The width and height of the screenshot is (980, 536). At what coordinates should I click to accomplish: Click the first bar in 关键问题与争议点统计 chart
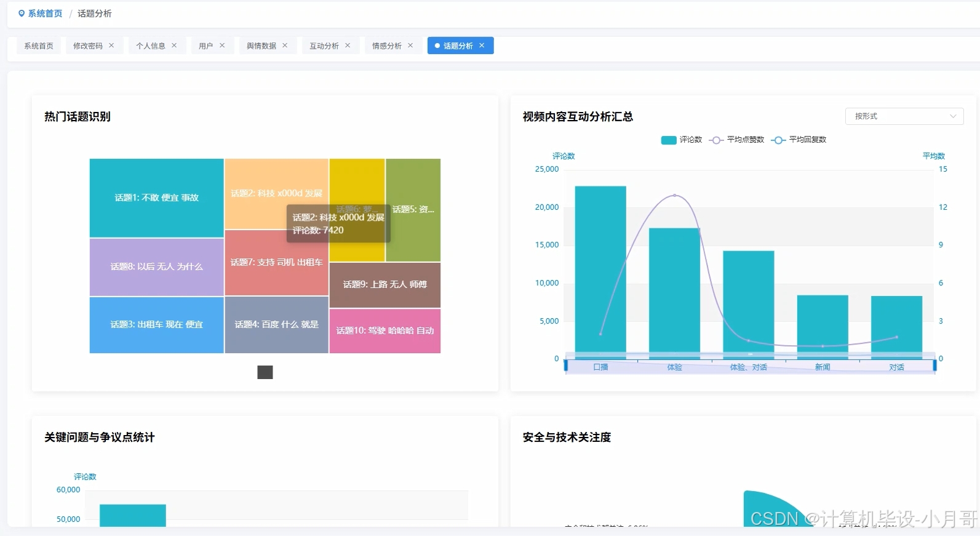pos(133,516)
